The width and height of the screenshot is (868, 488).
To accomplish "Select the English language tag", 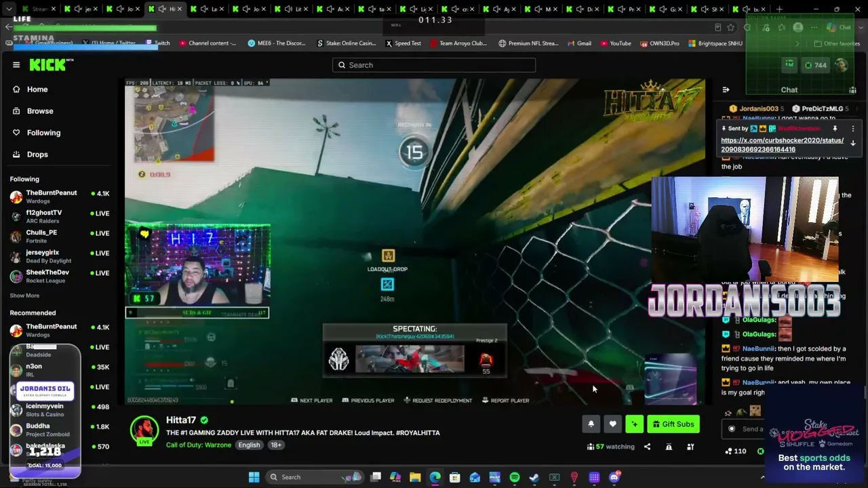I will point(249,445).
